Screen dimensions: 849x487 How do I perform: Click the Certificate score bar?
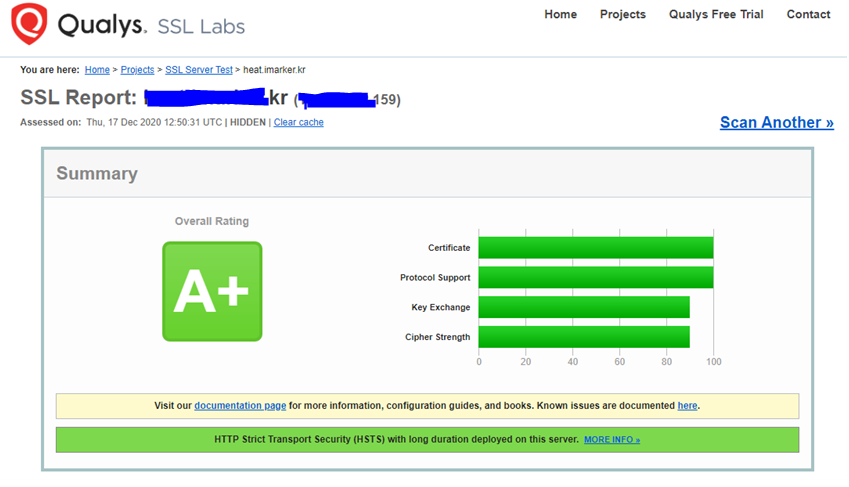pos(596,248)
